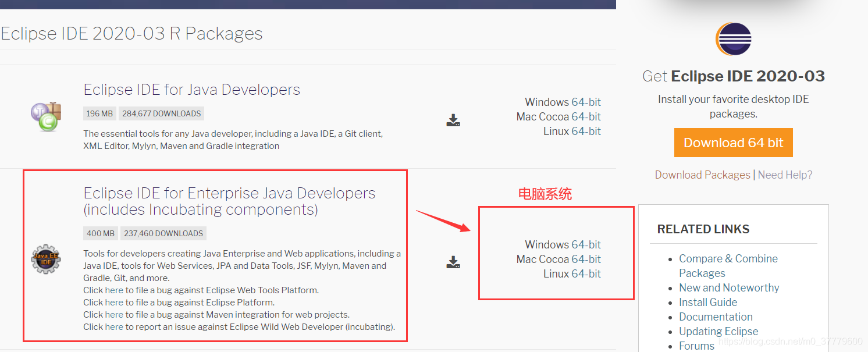Click the Eclipse IDE 2020-03 R Packages heading

[x=131, y=34]
